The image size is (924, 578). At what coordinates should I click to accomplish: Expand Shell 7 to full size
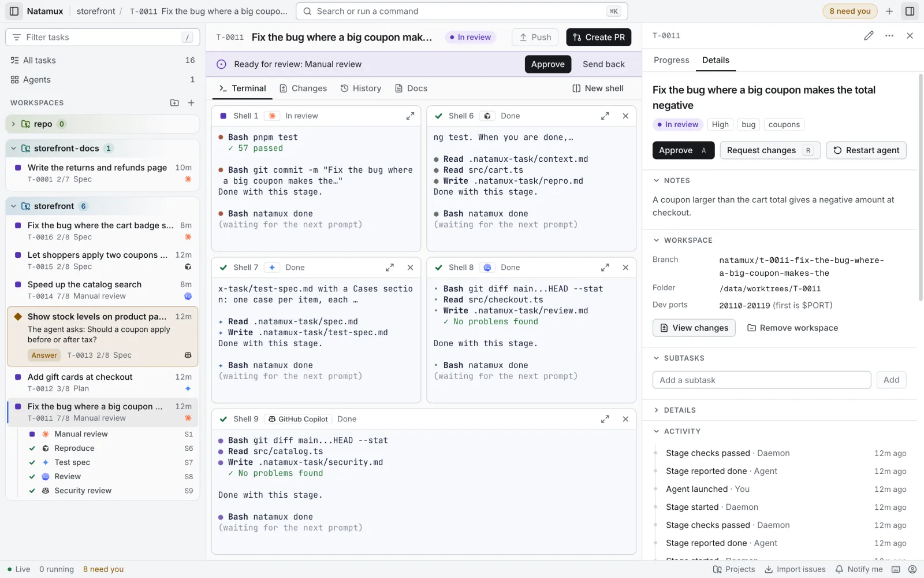(390, 268)
